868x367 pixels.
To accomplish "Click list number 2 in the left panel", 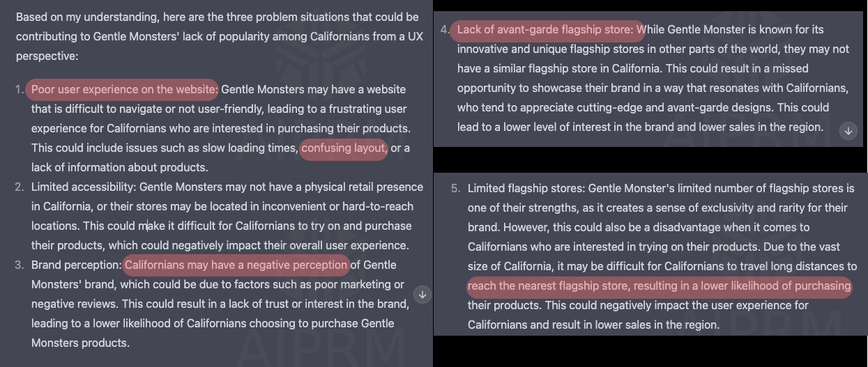I will click(20, 187).
